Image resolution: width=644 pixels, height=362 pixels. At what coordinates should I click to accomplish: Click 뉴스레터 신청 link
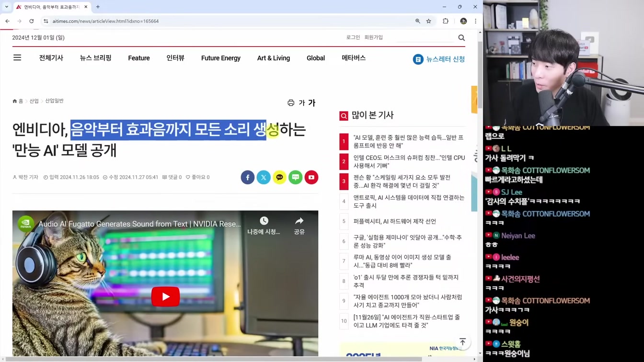click(446, 59)
